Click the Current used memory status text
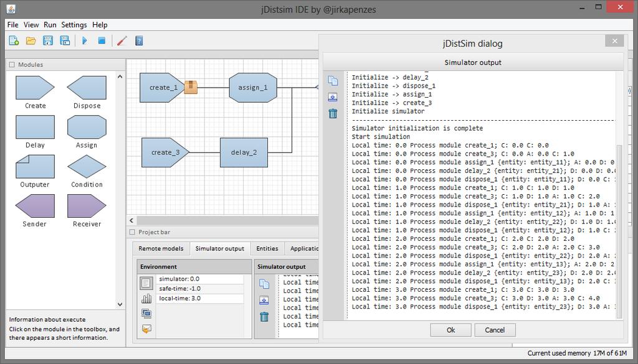Image resolution: width=638 pixels, height=364 pixels. click(577, 353)
